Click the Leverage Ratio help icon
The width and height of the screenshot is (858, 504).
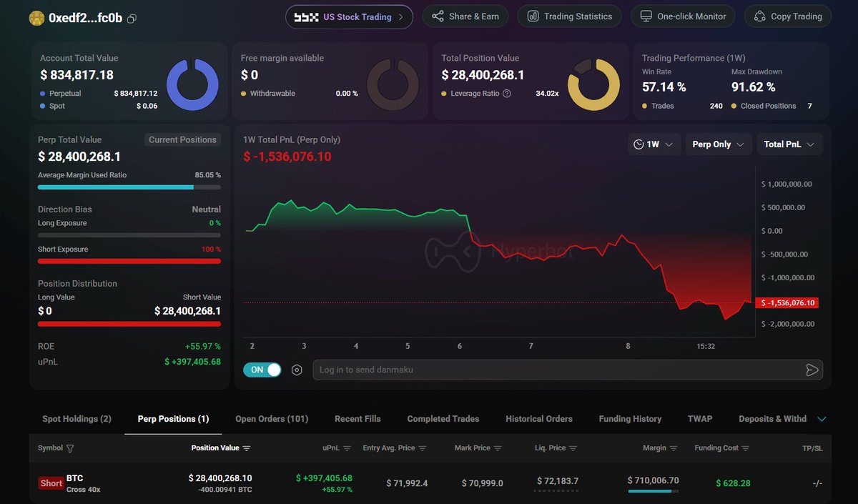(x=507, y=94)
